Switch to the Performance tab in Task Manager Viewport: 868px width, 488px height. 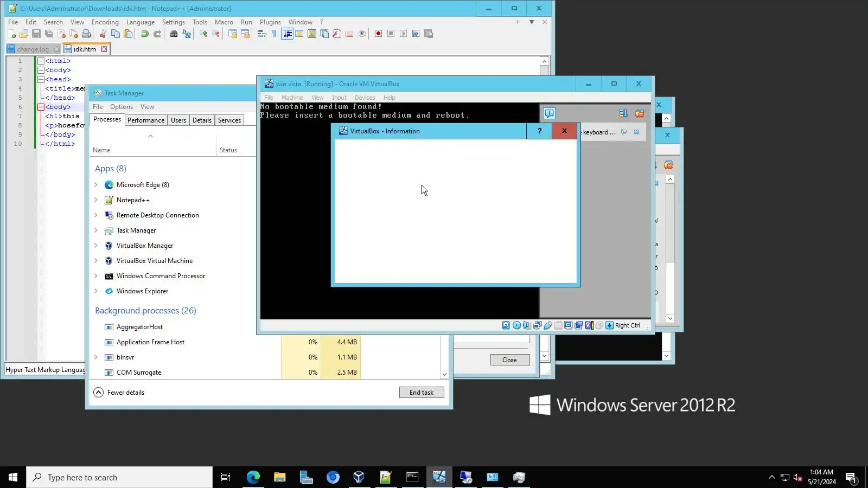(x=146, y=120)
